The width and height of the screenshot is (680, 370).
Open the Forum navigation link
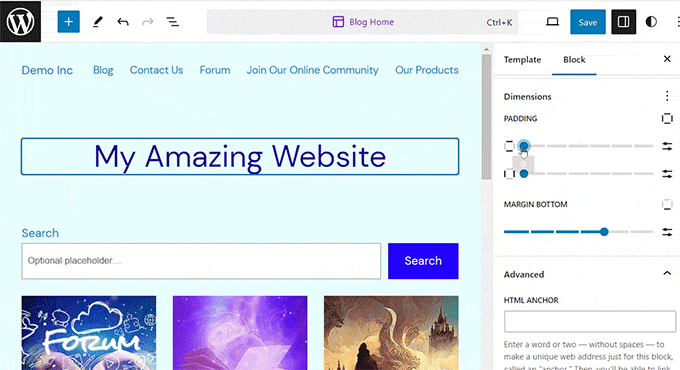tap(215, 70)
